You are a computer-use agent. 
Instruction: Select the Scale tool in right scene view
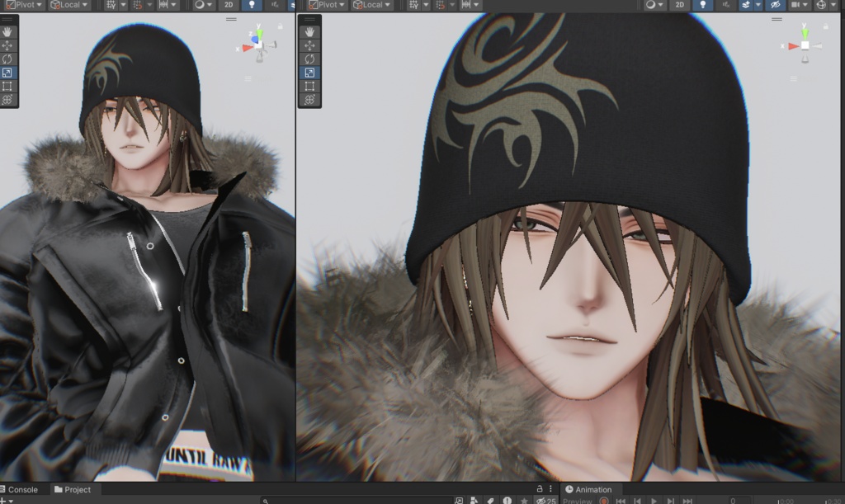pyautogui.click(x=309, y=72)
